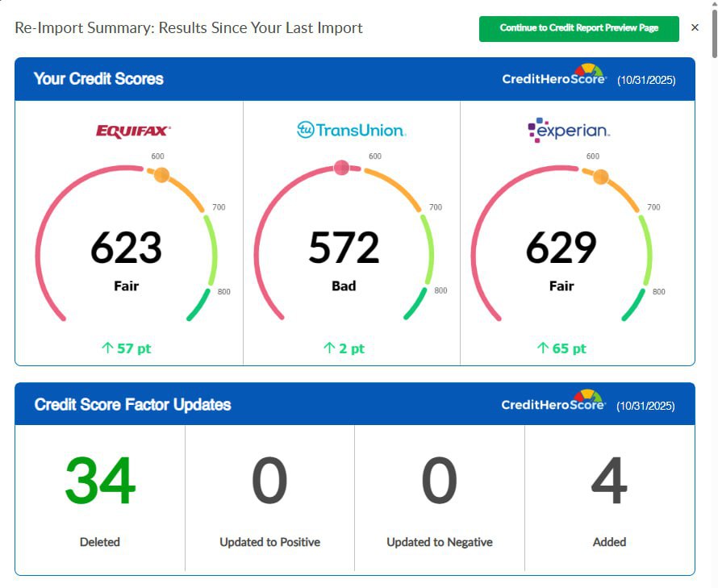Click the Equifax gauge orange marker

coord(161,174)
